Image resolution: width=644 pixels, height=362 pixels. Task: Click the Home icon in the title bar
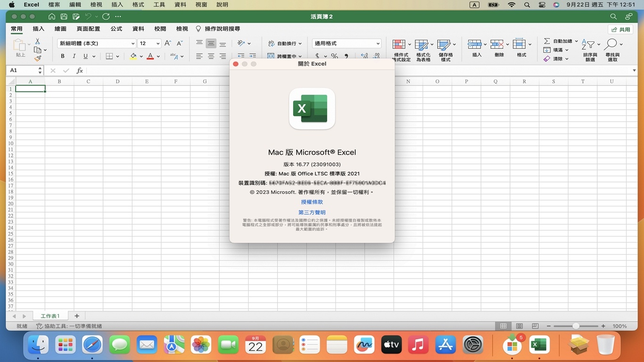(x=52, y=16)
